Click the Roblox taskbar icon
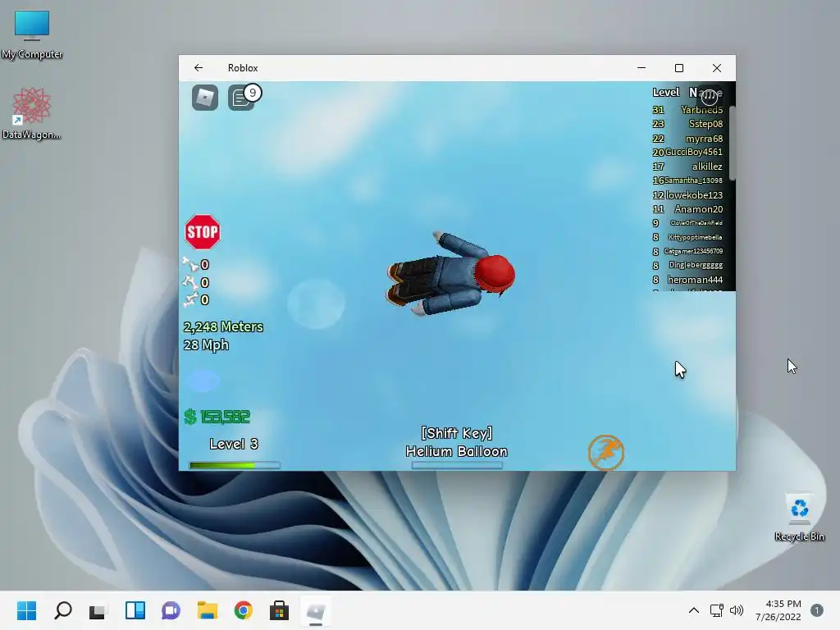 pyautogui.click(x=316, y=610)
